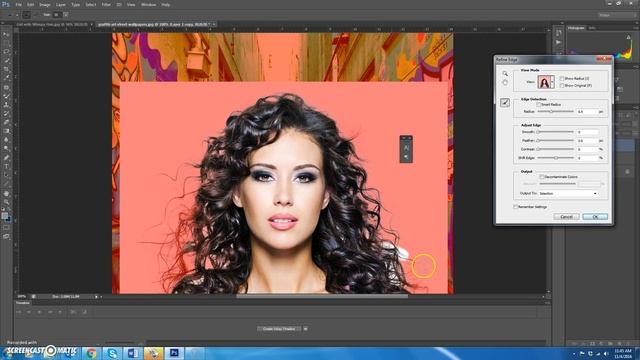Select the Hand tool in main toolbox
Image resolution: width=640 pixels, height=360 pixels.
(x=6, y=193)
